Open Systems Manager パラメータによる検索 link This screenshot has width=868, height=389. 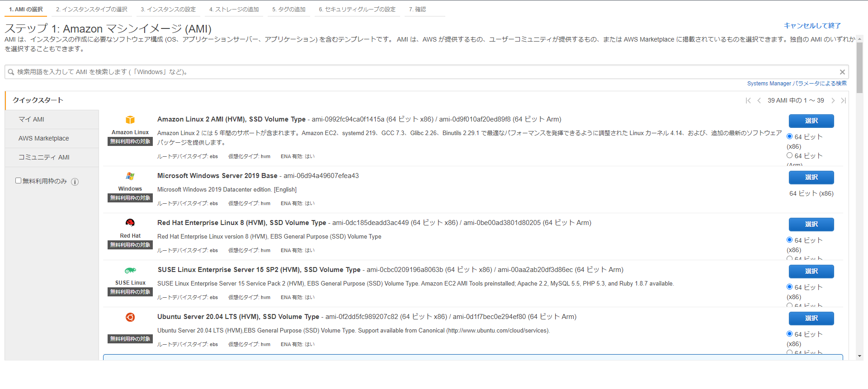797,84
